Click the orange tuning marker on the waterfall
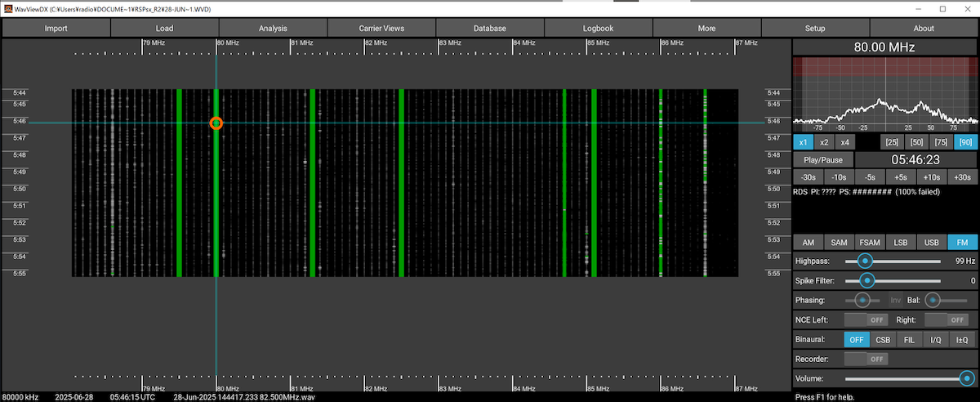980x402 pixels. pos(216,123)
